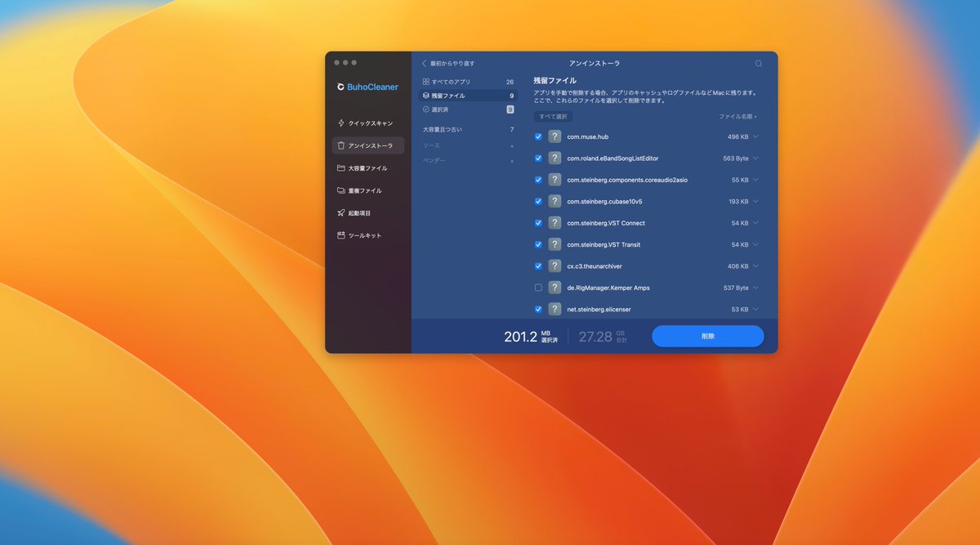
Task: Check de.RigManager.Kemper Amps checkbox
Action: (538, 288)
